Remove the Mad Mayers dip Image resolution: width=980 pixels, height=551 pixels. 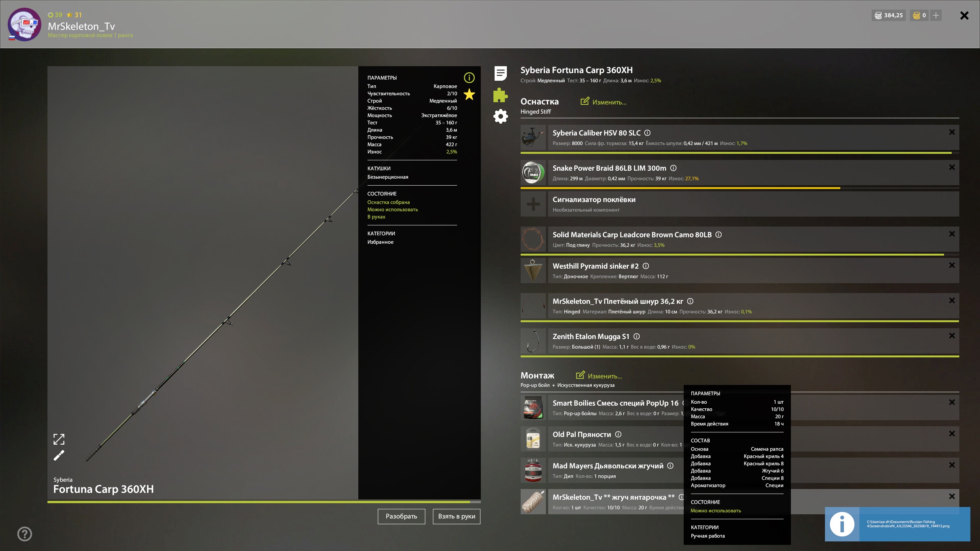click(x=952, y=465)
